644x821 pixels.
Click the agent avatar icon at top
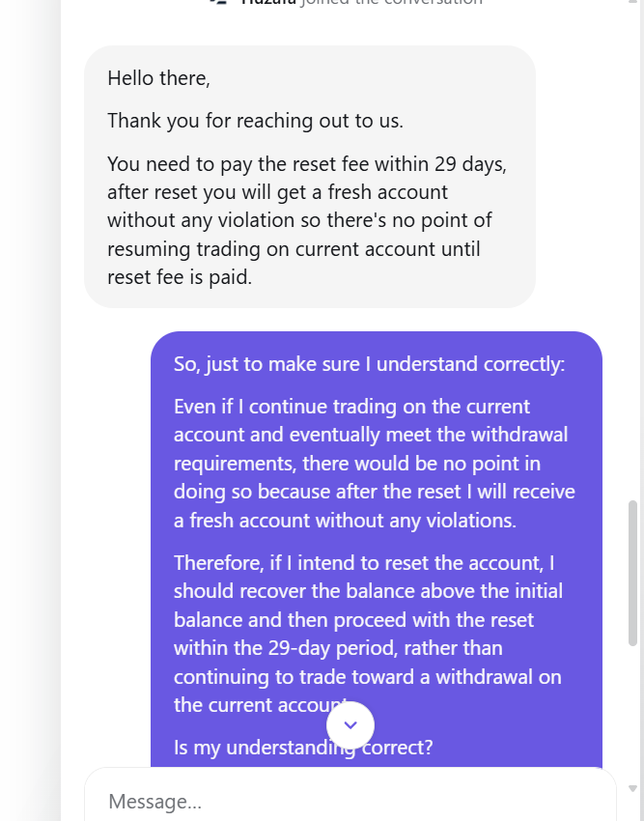[219, 2]
